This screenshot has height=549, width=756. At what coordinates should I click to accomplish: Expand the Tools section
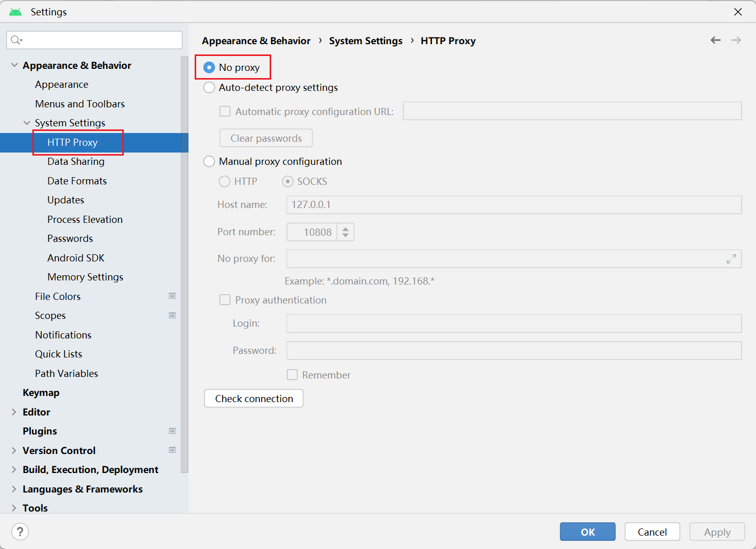14,508
